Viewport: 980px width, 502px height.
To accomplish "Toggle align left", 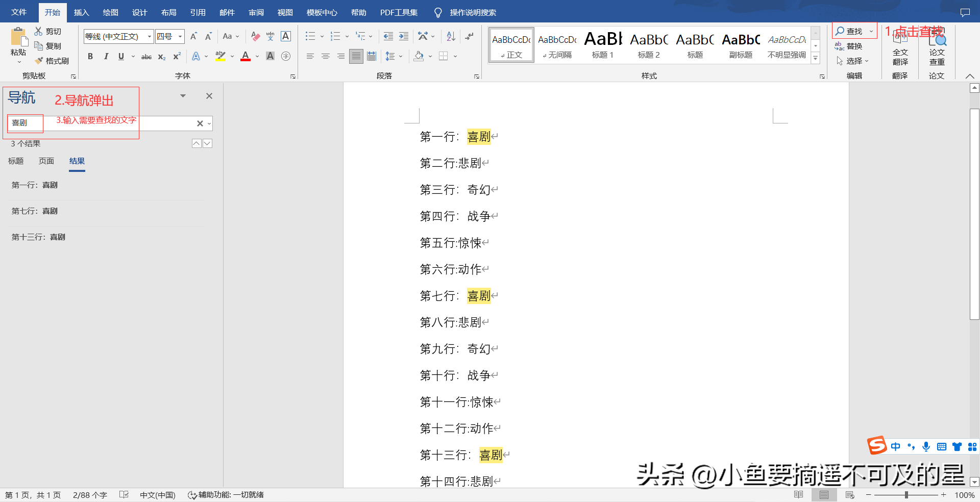I will click(x=310, y=56).
